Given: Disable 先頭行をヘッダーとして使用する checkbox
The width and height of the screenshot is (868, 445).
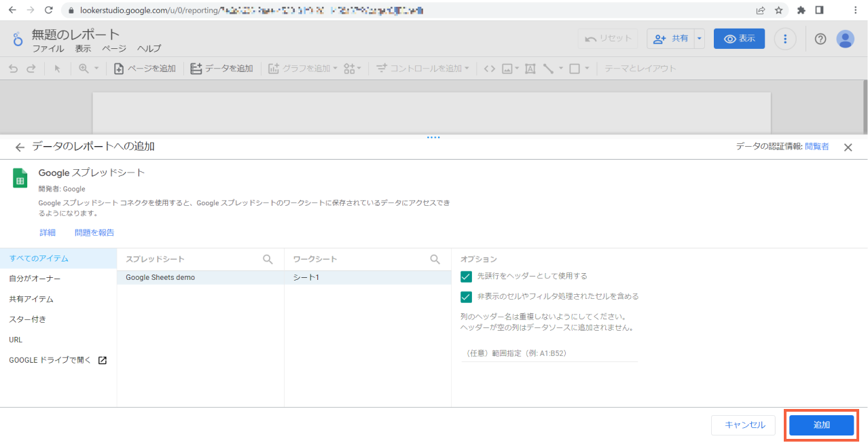Looking at the screenshot, I should point(466,277).
